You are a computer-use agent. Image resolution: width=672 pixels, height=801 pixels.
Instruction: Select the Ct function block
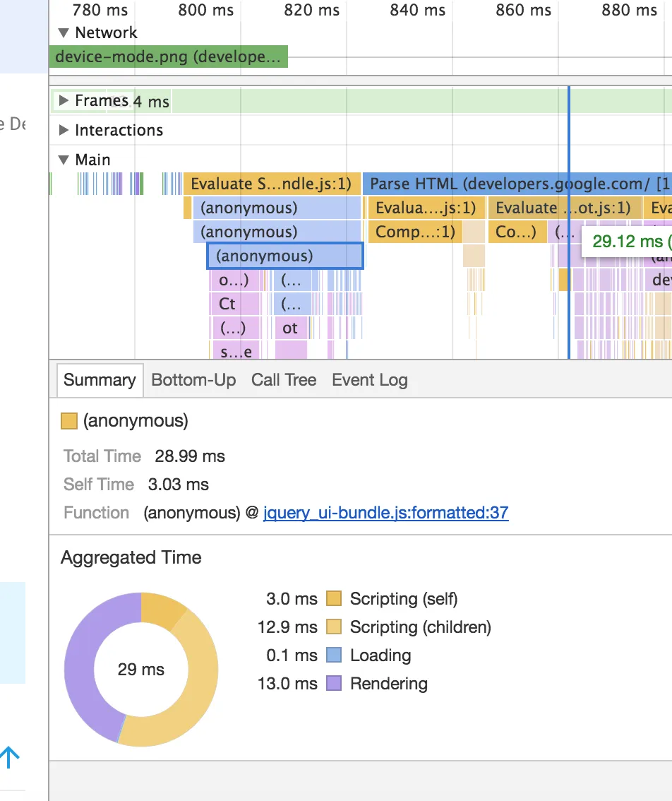(x=227, y=304)
